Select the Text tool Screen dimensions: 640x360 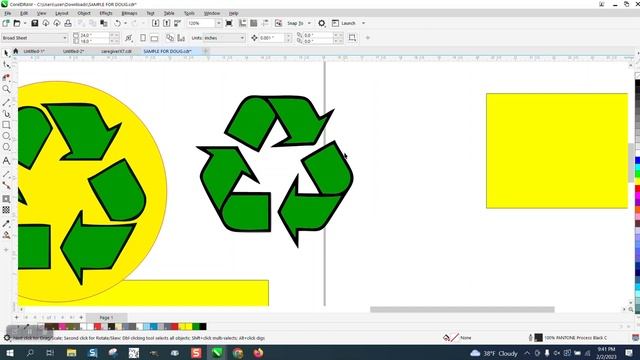(x=6, y=161)
